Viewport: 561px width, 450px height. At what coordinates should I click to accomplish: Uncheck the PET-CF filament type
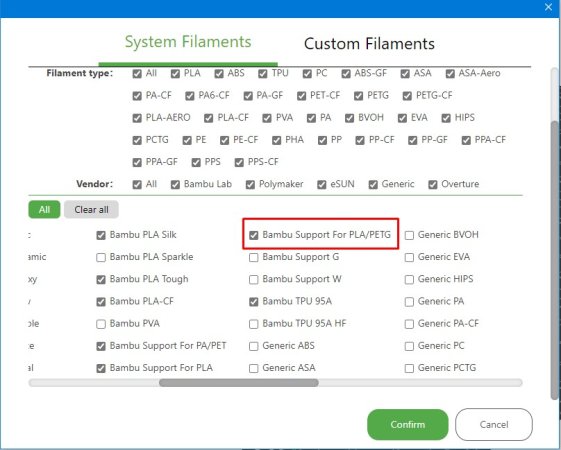click(x=302, y=96)
